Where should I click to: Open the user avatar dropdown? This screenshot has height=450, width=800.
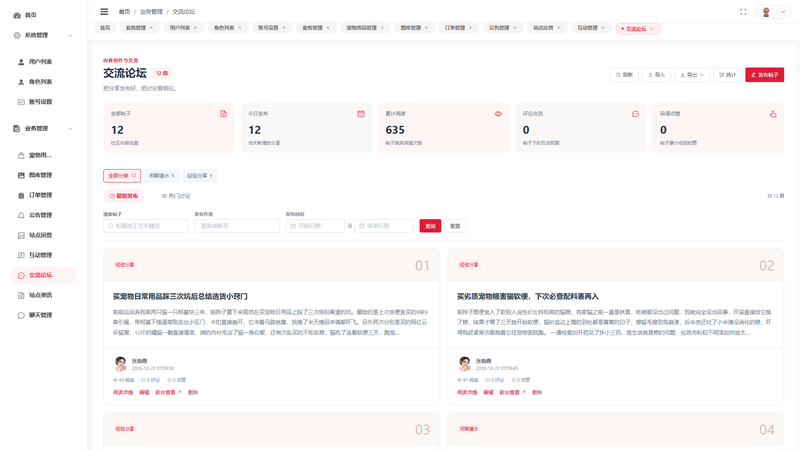[773, 12]
